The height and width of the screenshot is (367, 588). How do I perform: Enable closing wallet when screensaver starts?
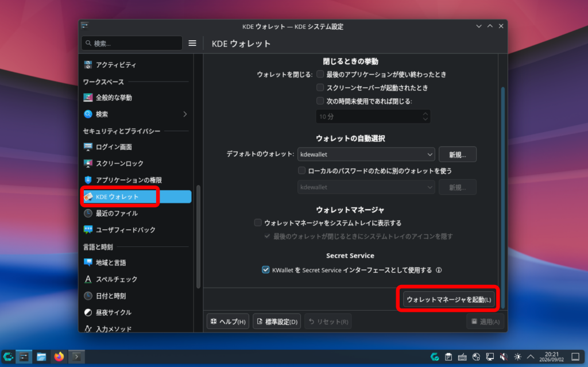pos(320,87)
